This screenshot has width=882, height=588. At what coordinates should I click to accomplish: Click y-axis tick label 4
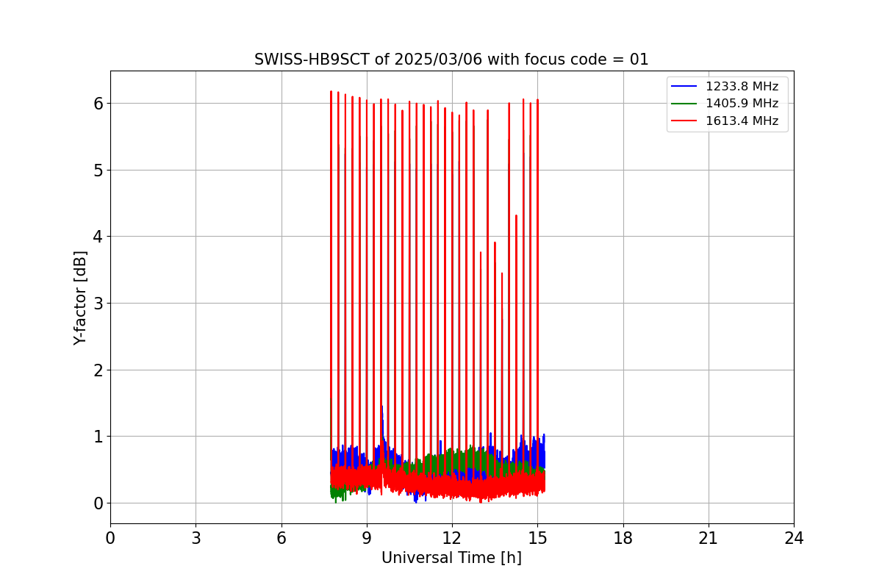tap(98, 237)
